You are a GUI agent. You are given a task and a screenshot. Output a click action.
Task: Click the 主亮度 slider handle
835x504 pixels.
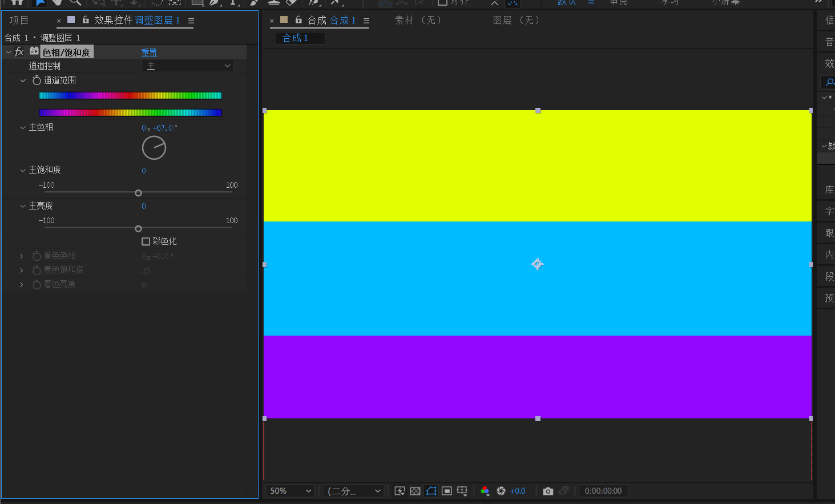point(138,228)
